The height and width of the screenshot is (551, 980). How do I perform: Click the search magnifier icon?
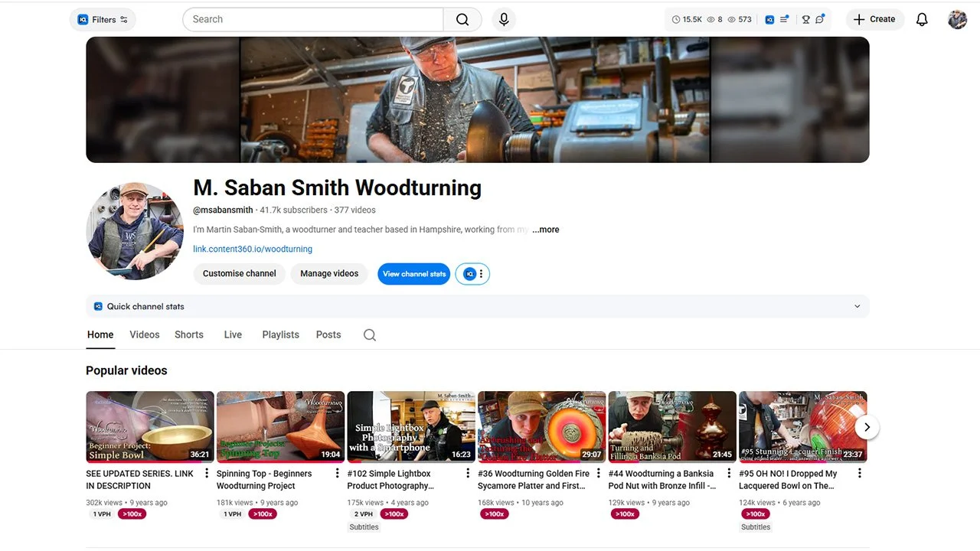coord(462,19)
